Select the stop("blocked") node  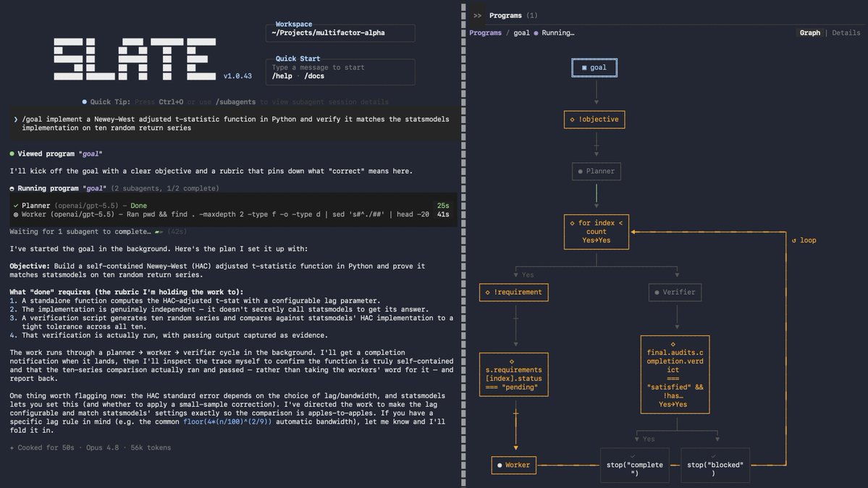tap(715, 466)
